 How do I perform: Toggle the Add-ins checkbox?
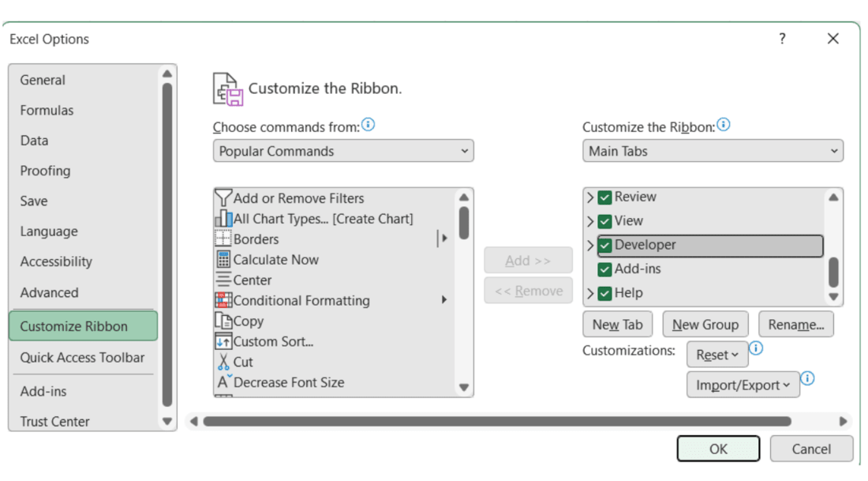tap(605, 269)
